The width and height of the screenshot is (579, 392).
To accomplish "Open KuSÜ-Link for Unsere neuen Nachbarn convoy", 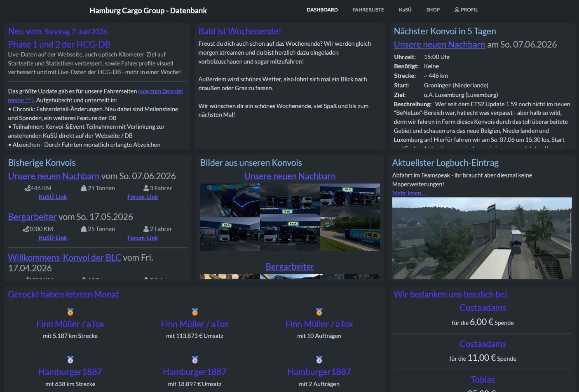I will 53,197.
